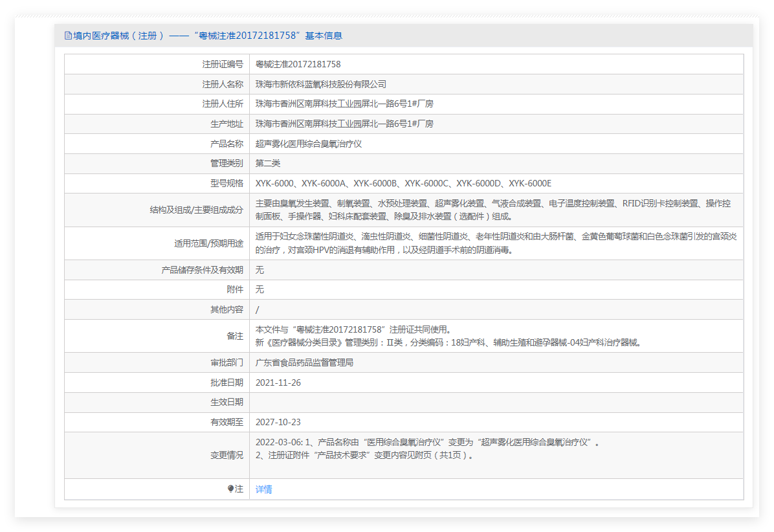Click the 注册人名称 label
Screen dimensions: 774x532
pyautogui.click(x=223, y=84)
